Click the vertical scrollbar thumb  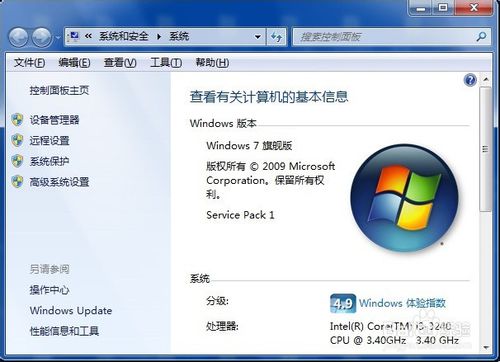[x=485, y=149]
